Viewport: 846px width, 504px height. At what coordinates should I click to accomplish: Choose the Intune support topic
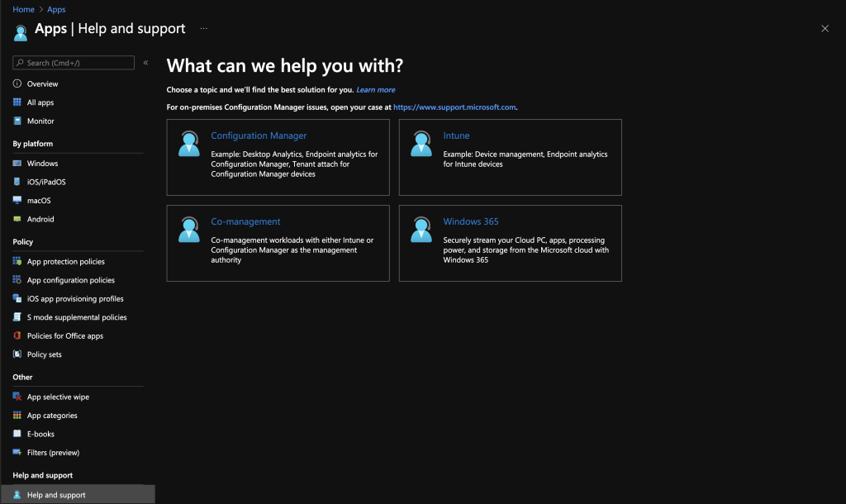tap(456, 136)
